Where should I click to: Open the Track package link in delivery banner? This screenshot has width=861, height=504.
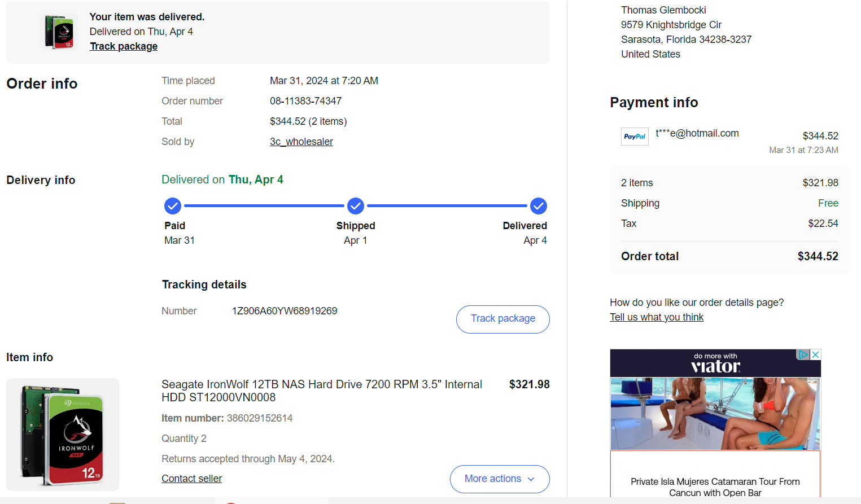pyautogui.click(x=124, y=46)
